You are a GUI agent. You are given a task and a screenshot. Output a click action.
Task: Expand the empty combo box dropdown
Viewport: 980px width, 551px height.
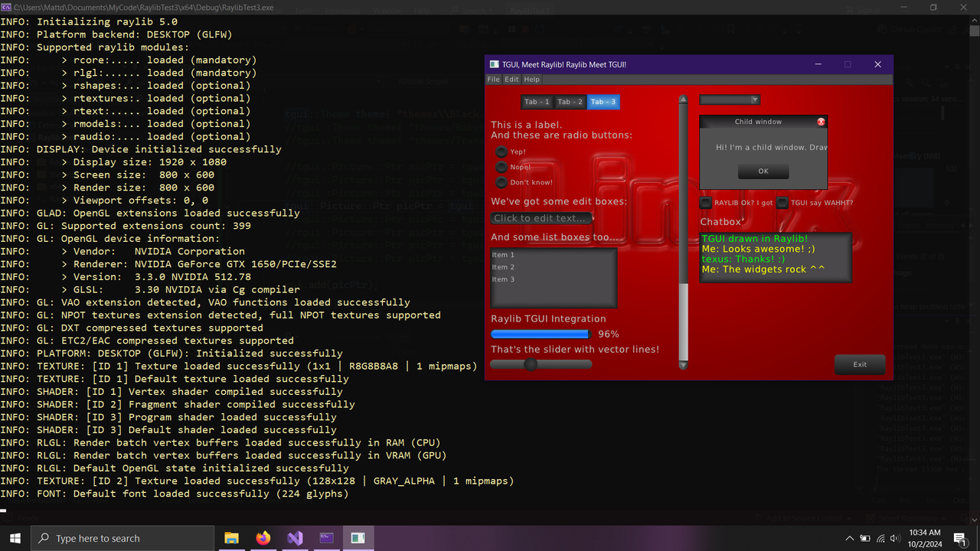point(754,100)
